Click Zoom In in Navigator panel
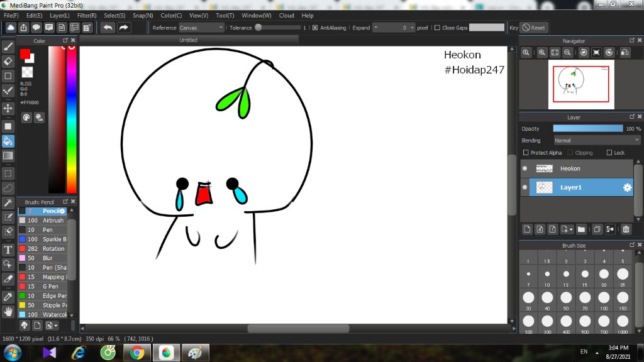Viewport: 644px width, 362px height. (541, 53)
